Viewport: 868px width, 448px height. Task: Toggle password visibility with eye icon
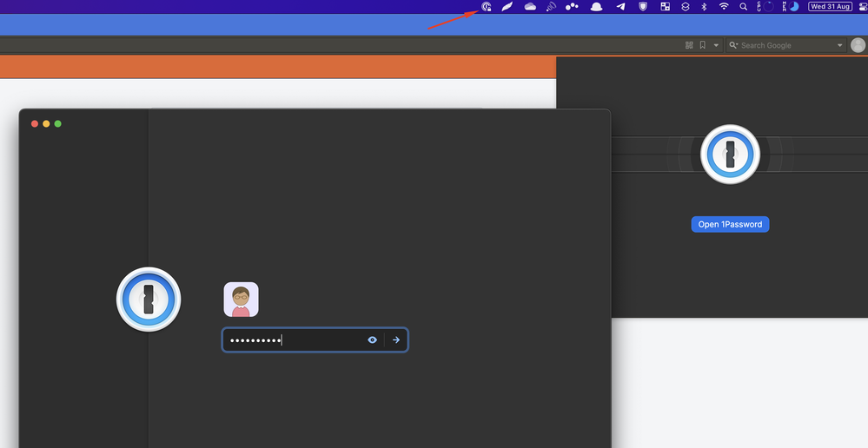click(372, 340)
